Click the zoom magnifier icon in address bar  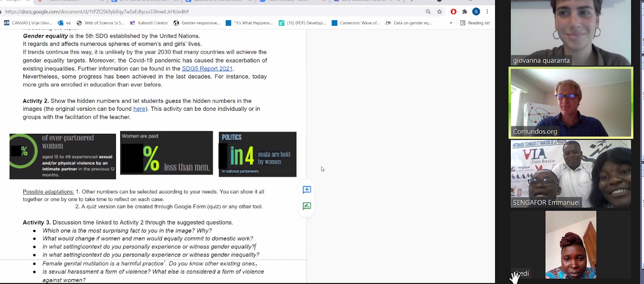(x=428, y=12)
